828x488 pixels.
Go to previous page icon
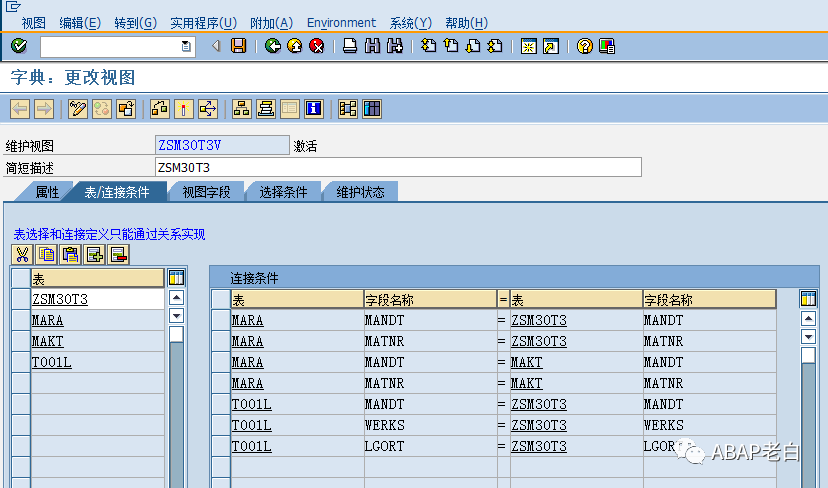point(450,46)
